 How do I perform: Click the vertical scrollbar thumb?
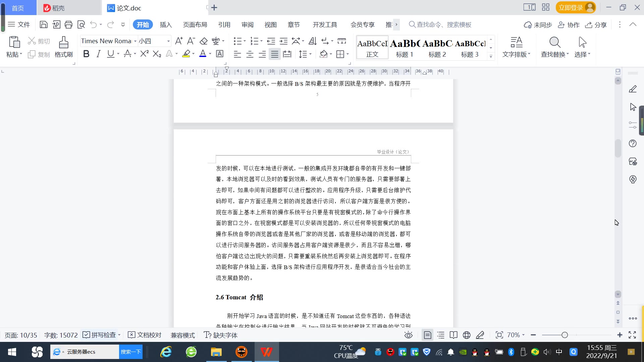pos(618,148)
